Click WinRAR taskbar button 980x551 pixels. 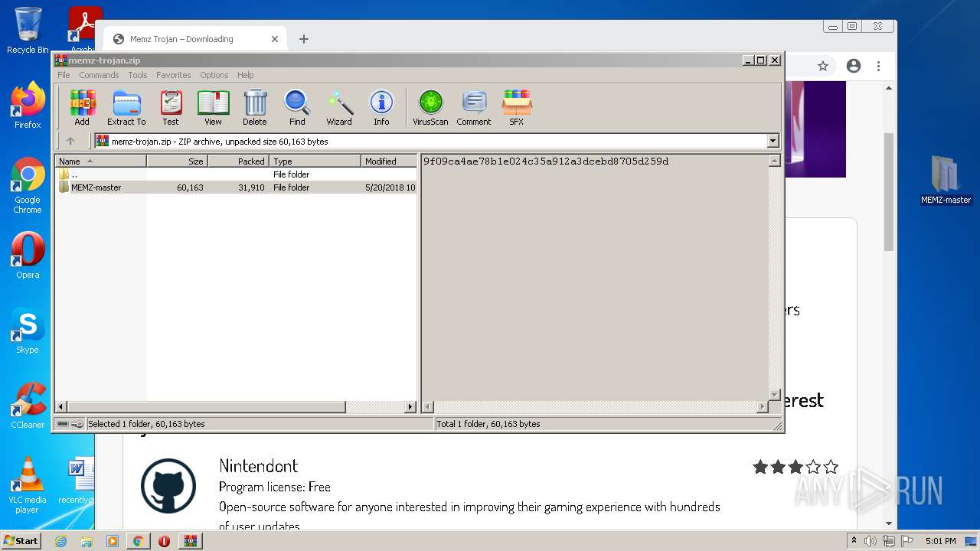(x=191, y=541)
